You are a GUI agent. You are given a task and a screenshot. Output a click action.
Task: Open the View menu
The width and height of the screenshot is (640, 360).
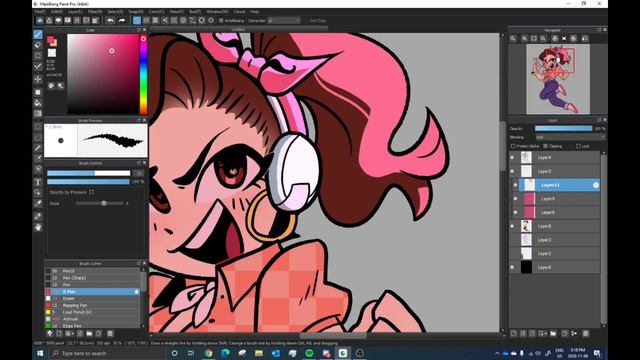(x=176, y=12)
